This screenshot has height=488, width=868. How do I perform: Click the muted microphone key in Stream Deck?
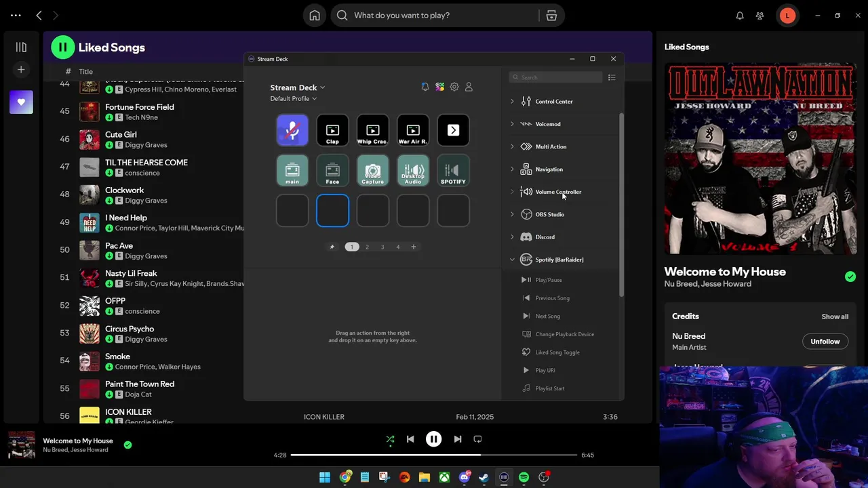pyautogui.click(x=292, y=130)
